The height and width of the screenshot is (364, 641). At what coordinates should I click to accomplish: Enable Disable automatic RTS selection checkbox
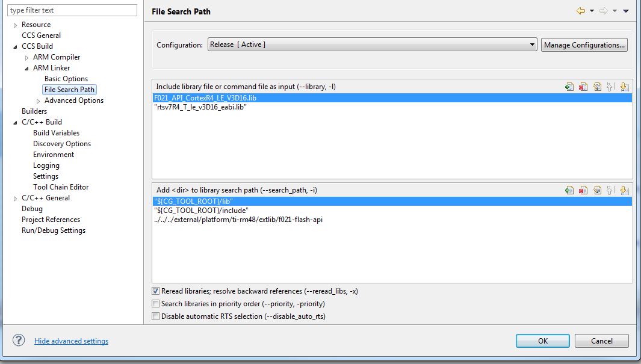click(156, 316)
